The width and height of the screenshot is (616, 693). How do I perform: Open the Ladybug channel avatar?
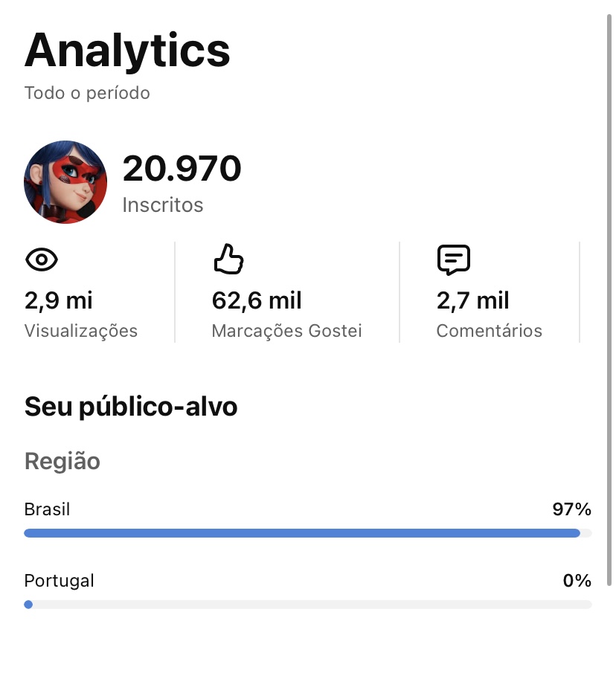[65, 182]
